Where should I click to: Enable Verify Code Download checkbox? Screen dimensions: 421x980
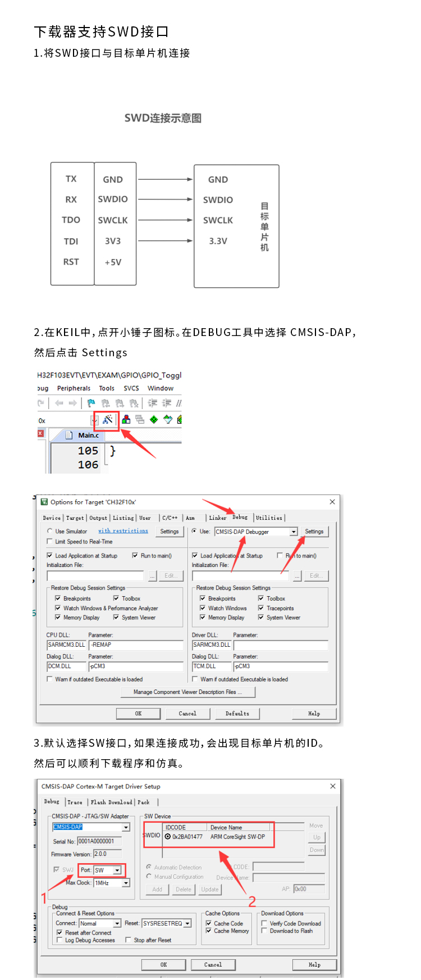(x=264, y=923)
